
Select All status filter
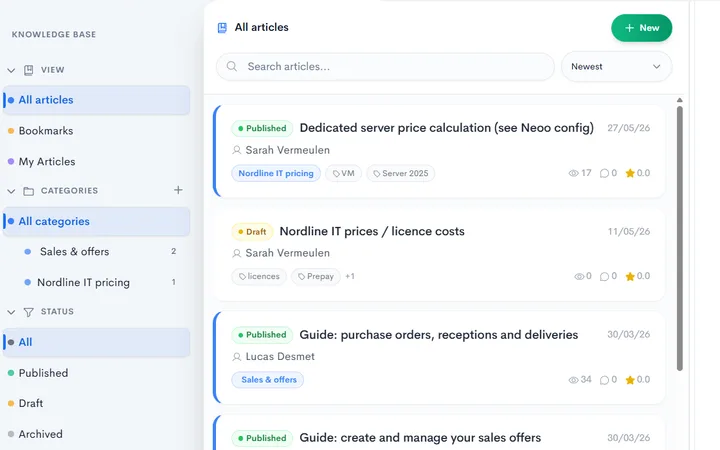96,342
